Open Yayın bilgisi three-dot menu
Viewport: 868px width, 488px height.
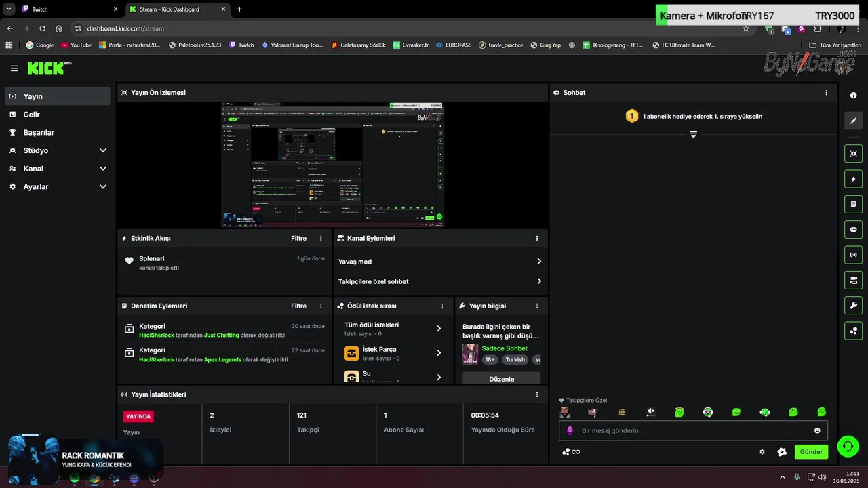point(537,306)
